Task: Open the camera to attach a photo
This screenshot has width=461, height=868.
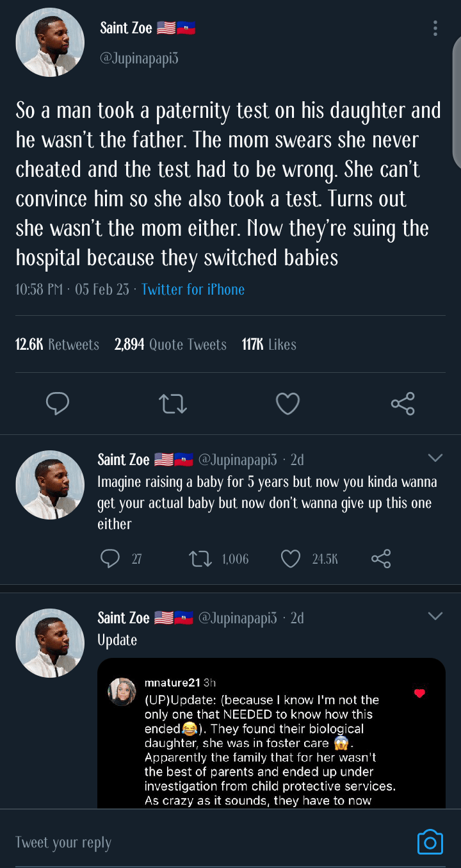Action: tap(430, 842)
